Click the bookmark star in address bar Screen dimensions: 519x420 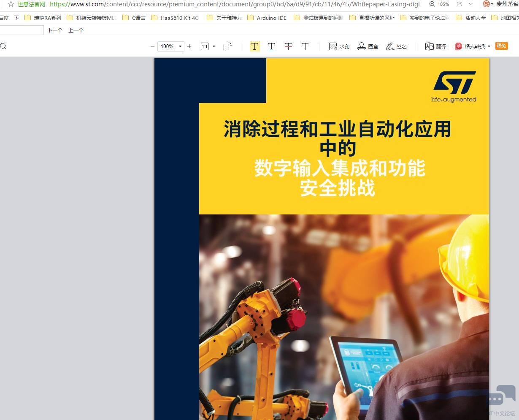click(x=11, y=4)
